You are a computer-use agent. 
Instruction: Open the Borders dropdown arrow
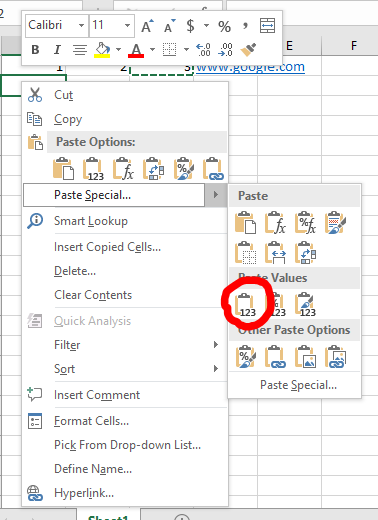[186, 50]
